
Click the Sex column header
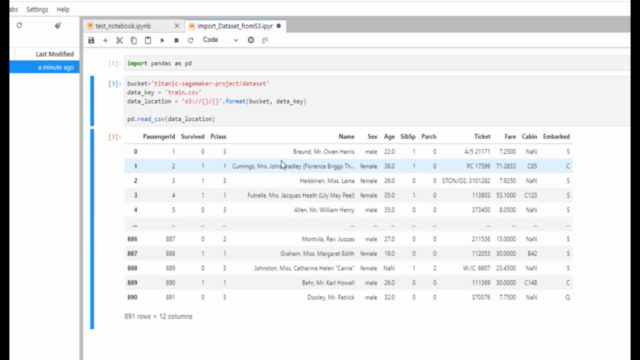click(x=372, y=137)
